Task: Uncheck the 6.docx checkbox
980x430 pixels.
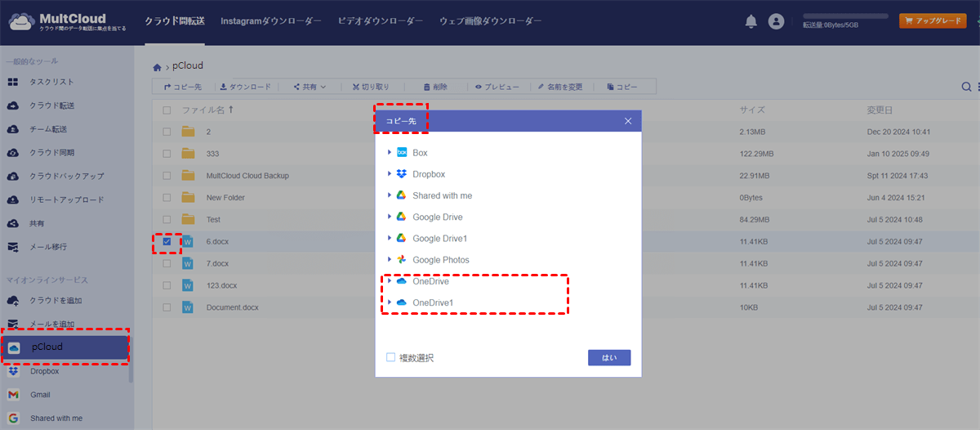Action: click(167, 242)
